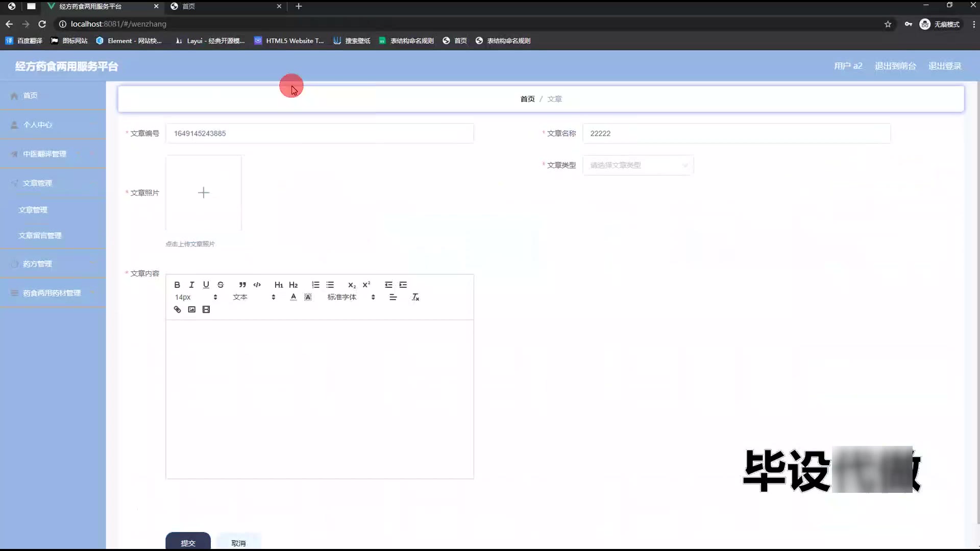Toggle bold formatting in editor

177,285
